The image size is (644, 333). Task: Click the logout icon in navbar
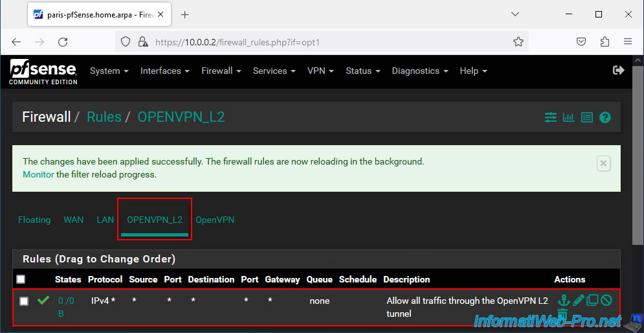619,71
